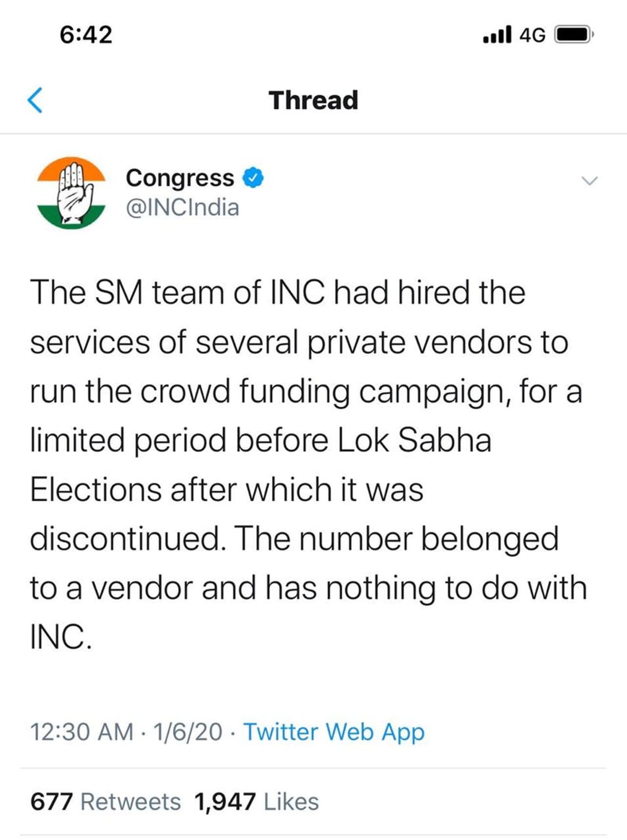Tap the 4G network indicator
Viewport: 627px width, 840px height.
coord(532,35)
